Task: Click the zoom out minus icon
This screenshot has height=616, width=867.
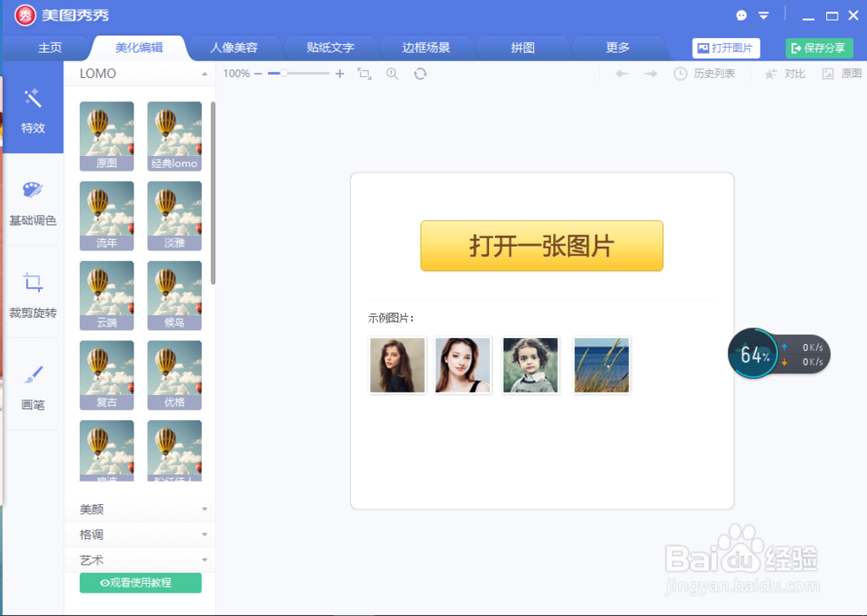Action: pyautogui.click(x=258, y=74)
